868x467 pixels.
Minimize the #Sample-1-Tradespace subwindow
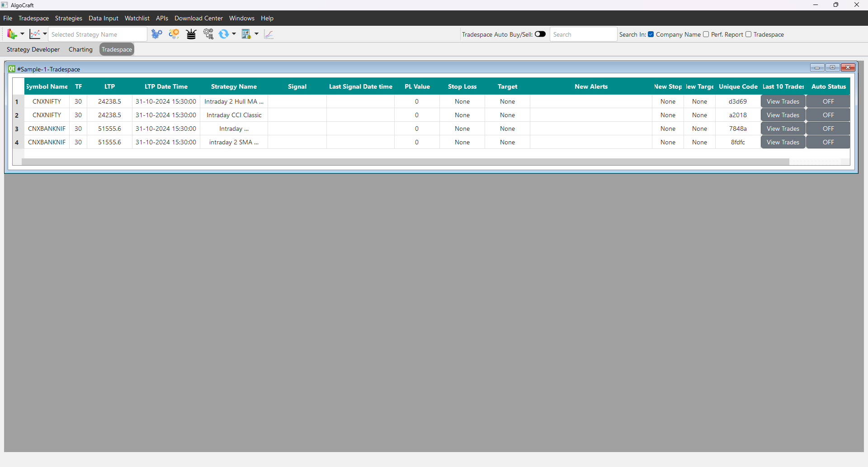pos(817,67)
